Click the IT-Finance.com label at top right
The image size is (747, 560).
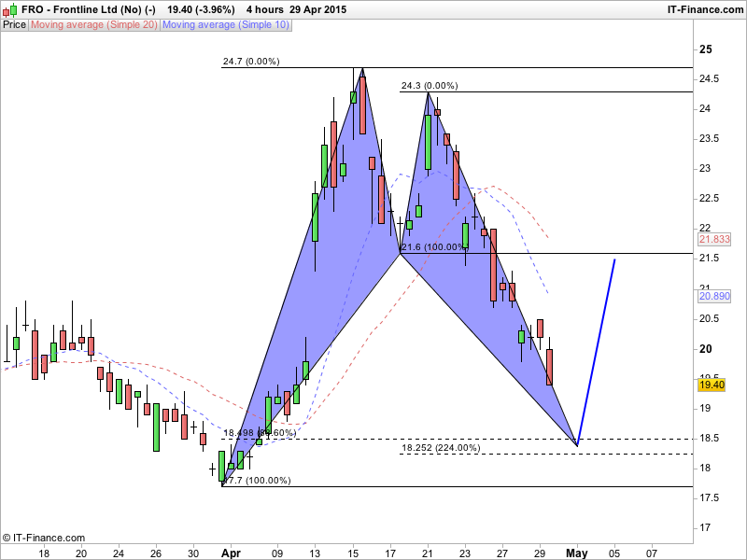point(705,9)
